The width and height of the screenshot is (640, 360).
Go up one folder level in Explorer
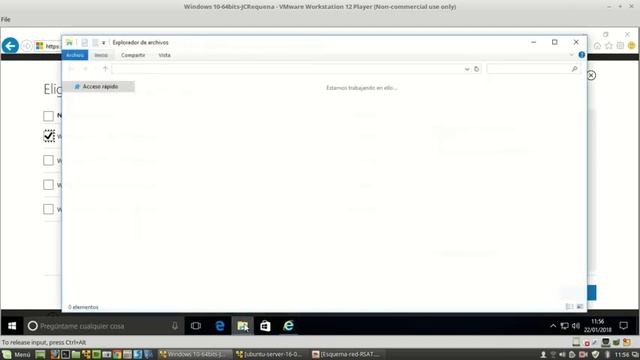pyautogui.click(x=105, y=69)
